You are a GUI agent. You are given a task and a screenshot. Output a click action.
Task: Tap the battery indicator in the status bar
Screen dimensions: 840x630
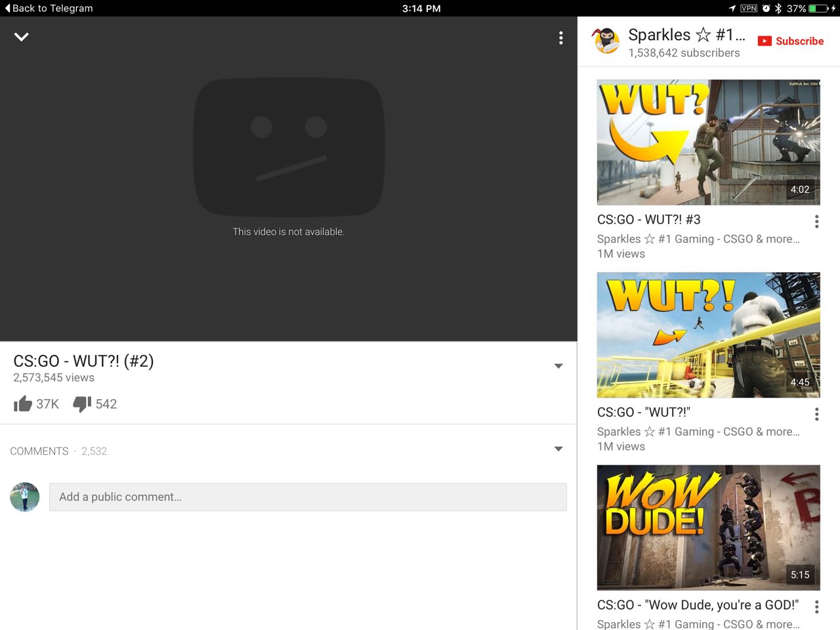point(819,9)
